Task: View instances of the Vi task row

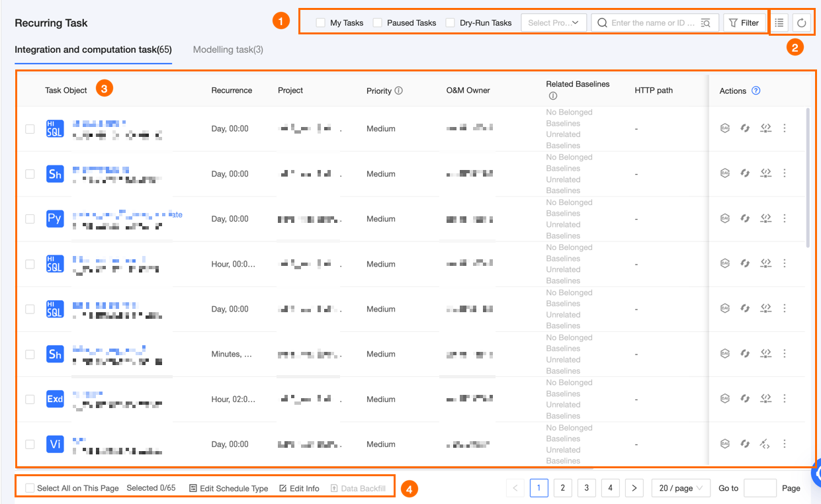Action: tap(745, 444)
